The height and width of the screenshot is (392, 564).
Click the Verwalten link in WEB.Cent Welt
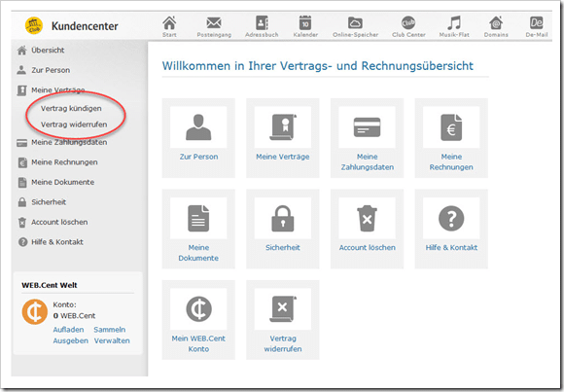[x=112, y=340]
